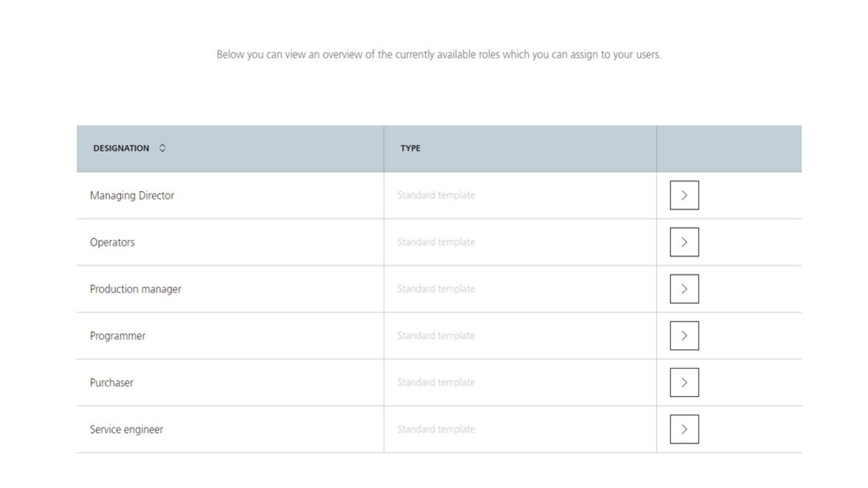Click the DESIGNATION column header
The height and width of the screenshot is (488, 868).
tap(121, 148)
